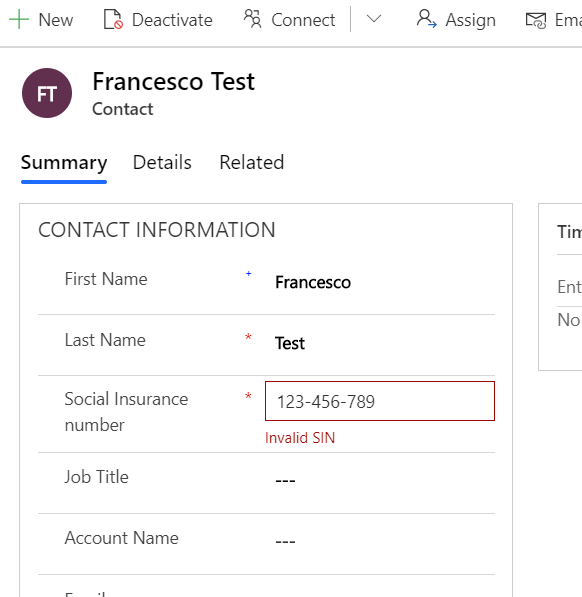
Task: Click the First Name field value Francesco
Action: click(x=313, y=282)
